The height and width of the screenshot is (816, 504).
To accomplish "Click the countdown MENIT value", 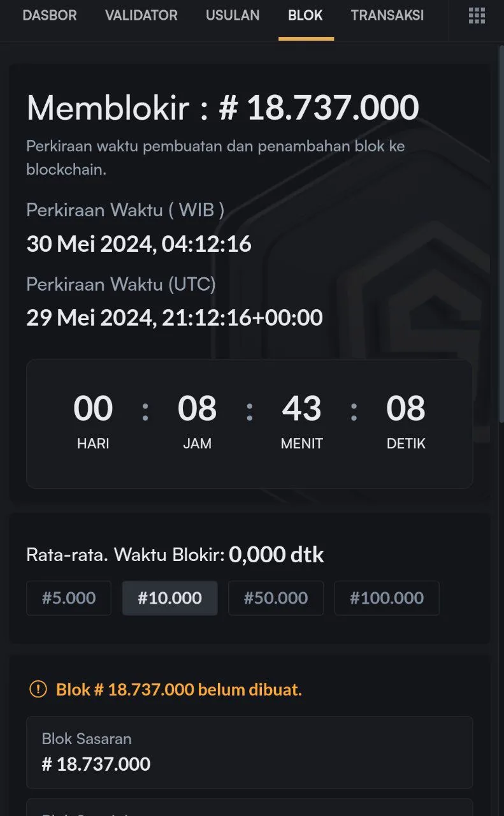I will pyautogui.click(x=302, y=409).
